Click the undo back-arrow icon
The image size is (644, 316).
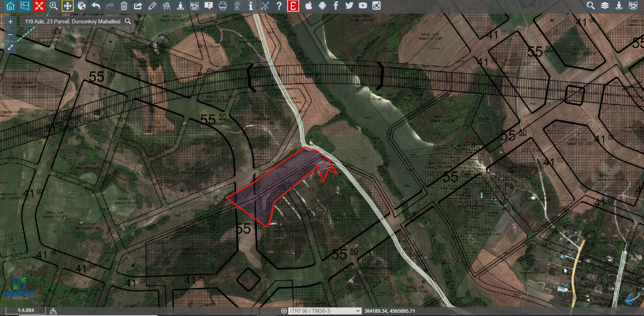(x=95, y=6)
